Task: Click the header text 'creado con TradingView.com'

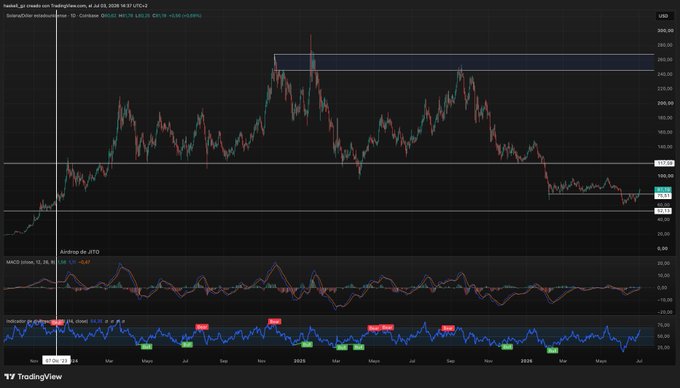Action: pos(57,6)
